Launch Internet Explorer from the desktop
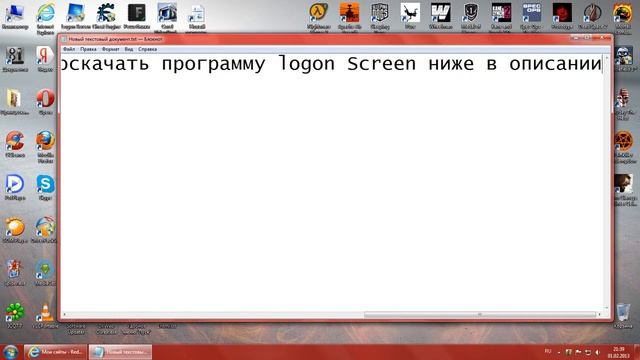 [45, 18]
